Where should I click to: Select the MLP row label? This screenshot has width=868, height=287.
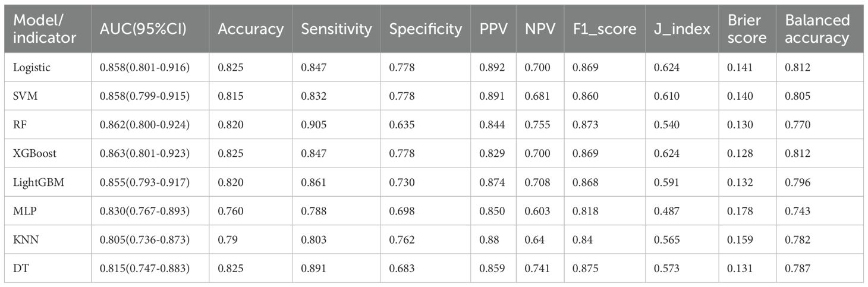click(24, 210)
